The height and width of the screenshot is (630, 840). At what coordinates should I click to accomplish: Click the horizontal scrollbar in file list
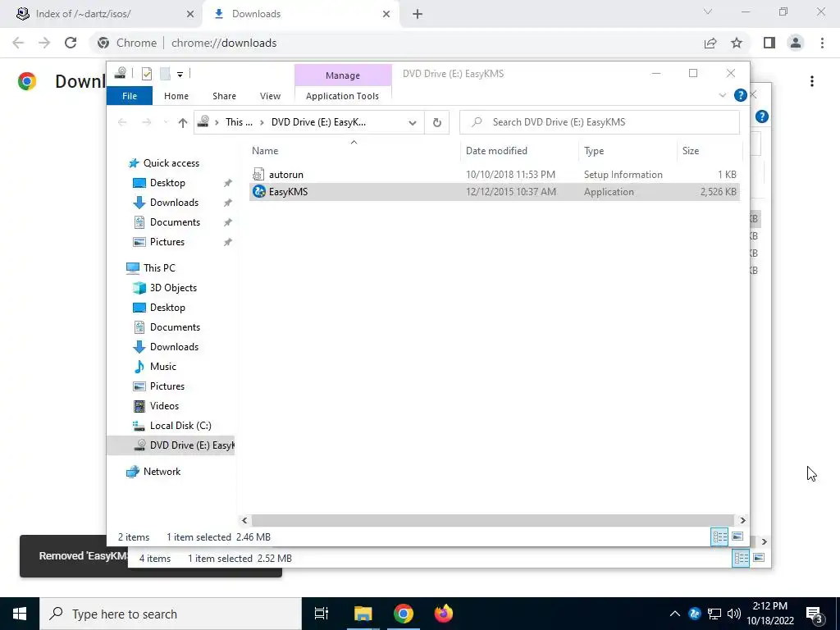[x=492, y=520]
